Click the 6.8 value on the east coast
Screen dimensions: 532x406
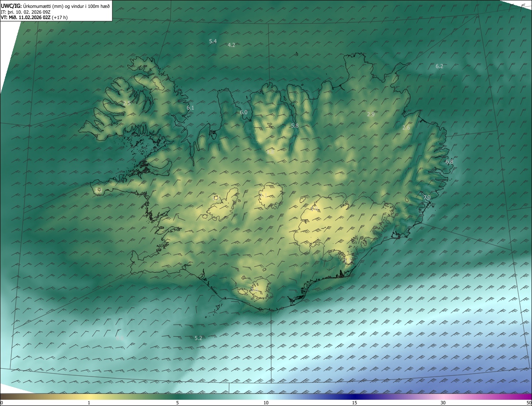449,161
